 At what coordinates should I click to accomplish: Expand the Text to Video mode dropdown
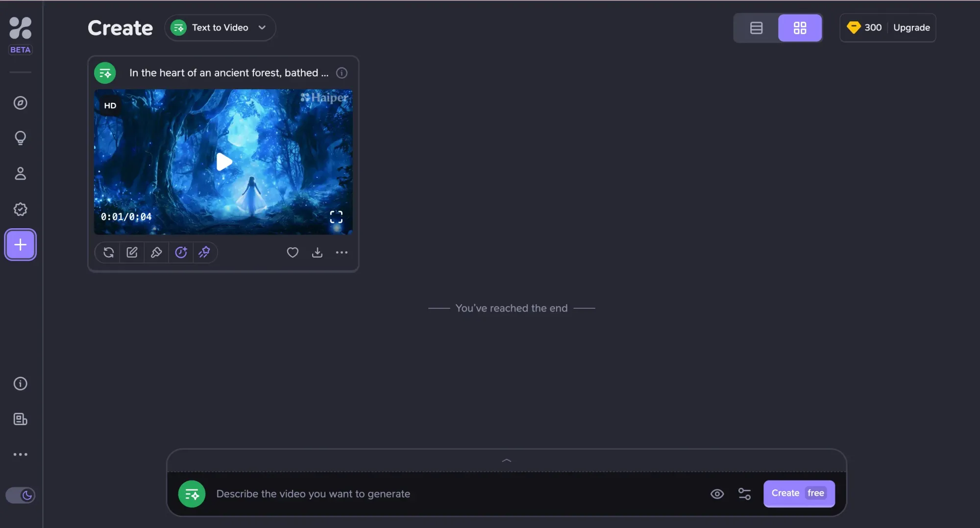(220, 28)
